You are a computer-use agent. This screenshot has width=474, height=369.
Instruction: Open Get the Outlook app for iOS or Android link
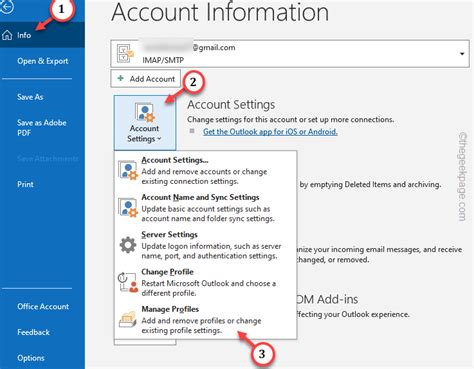(270, 132)
